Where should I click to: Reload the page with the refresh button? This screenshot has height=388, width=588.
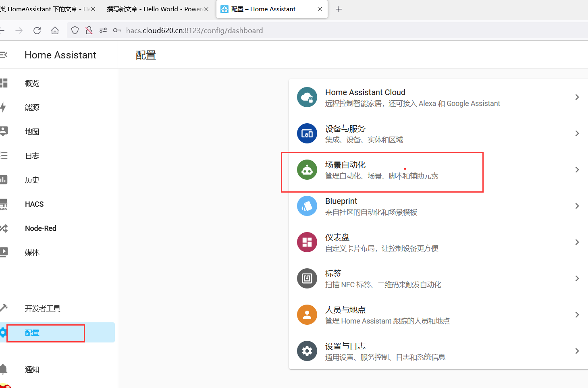(37, 31)
